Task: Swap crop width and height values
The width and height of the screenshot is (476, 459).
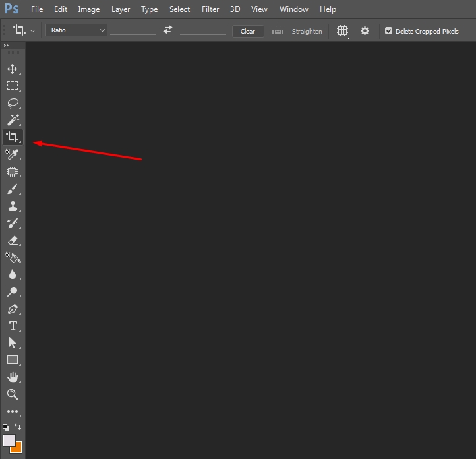Action: click(167, 30)
